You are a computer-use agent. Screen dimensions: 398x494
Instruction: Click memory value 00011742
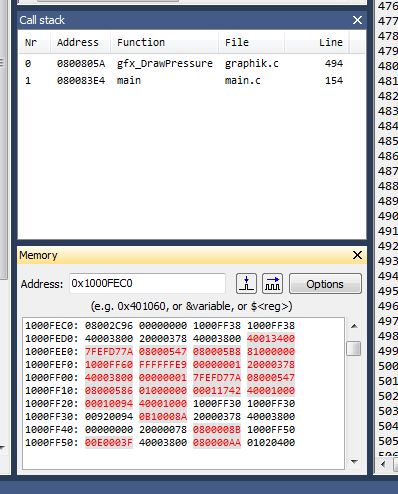coord(217,390)
